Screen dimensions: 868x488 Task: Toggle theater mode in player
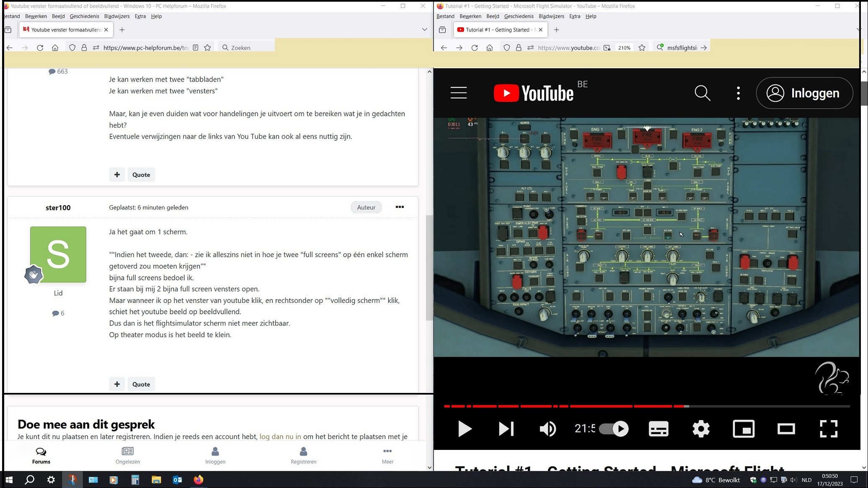[x=786, y=429]
